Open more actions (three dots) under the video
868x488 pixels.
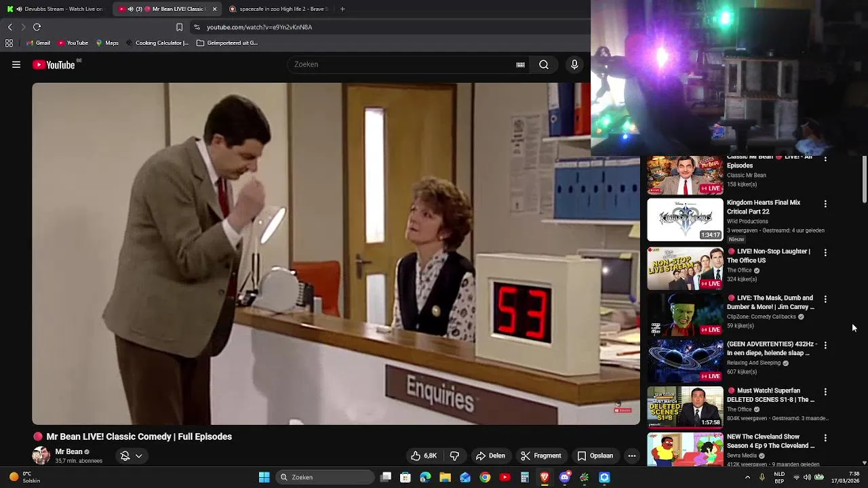point(631,455)
